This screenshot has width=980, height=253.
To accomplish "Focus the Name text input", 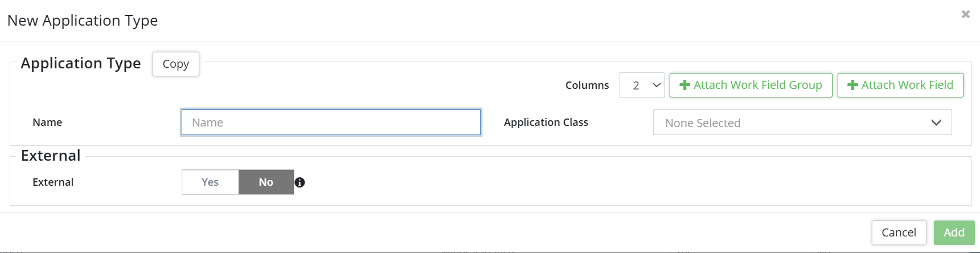I will (x=331, y=123).
